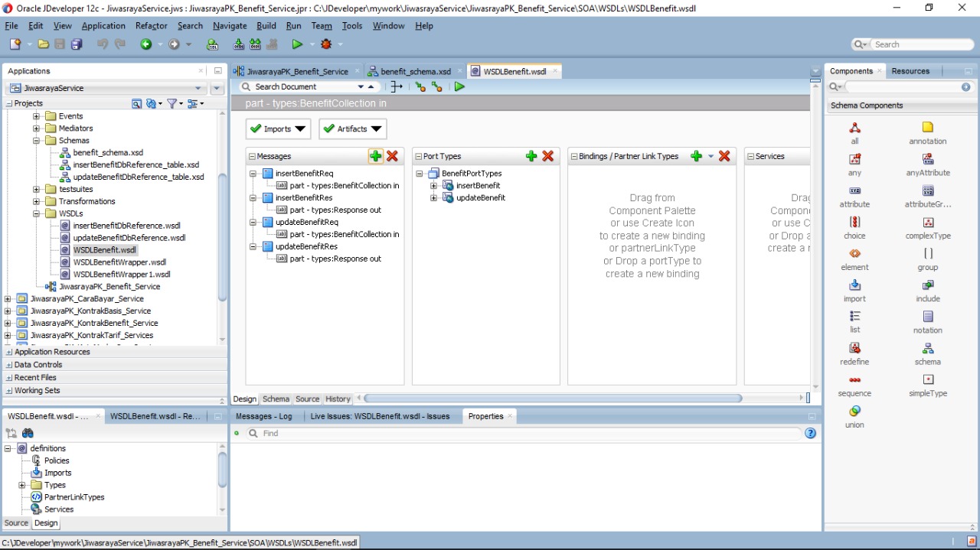Delete message with red X in Messages
The image size is (980, 550).
[x=393, y=156]
